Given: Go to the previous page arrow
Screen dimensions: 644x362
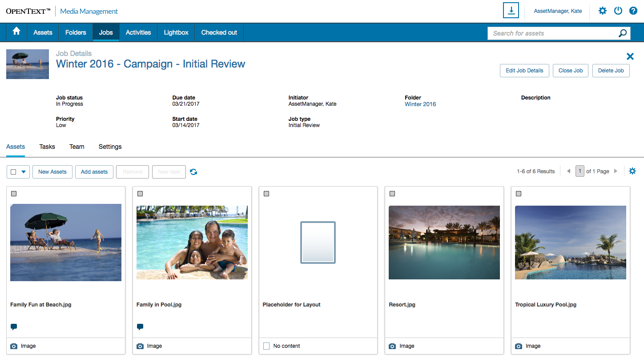Looking at the screenshot, I should [568, 171].
